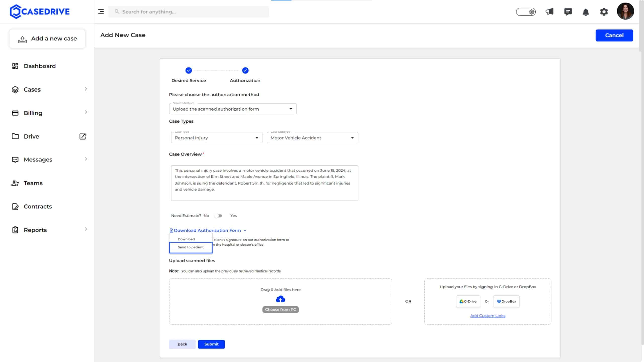
Task: Expand the Cases submenu chevron
Action: (x=86, y=89)
